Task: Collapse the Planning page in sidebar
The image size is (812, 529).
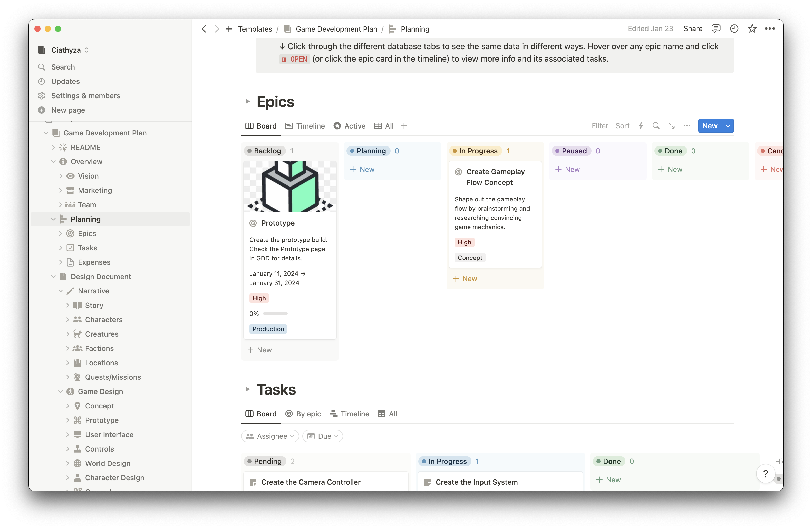Action: tap(53, 219)
